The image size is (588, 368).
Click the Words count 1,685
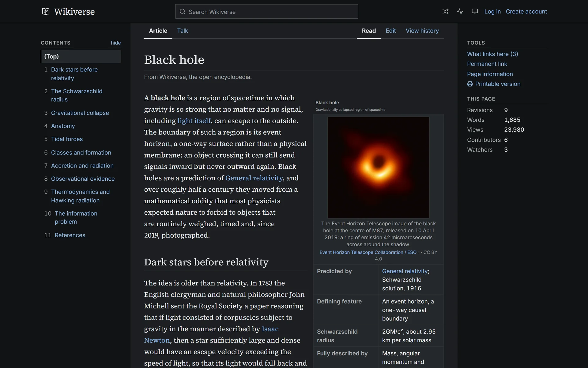(512, 120)
